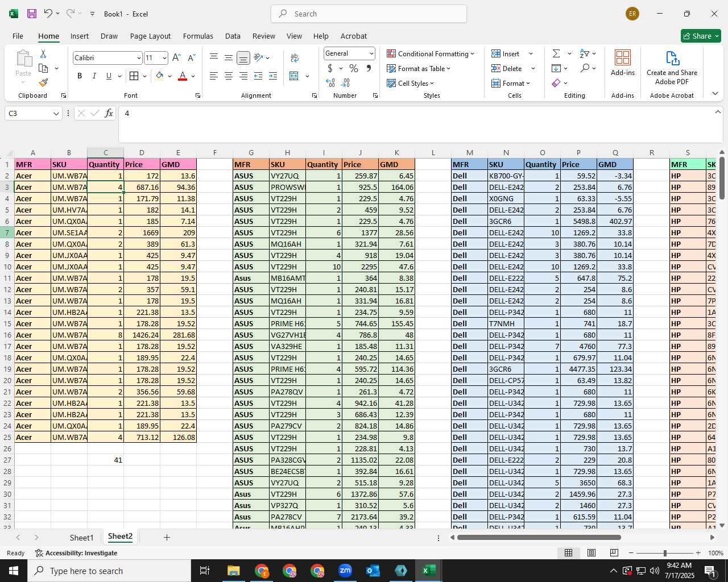Switch to the Data tab
Image resolution: width=728 pixels, height=582 pixels.
pos(233,36)
